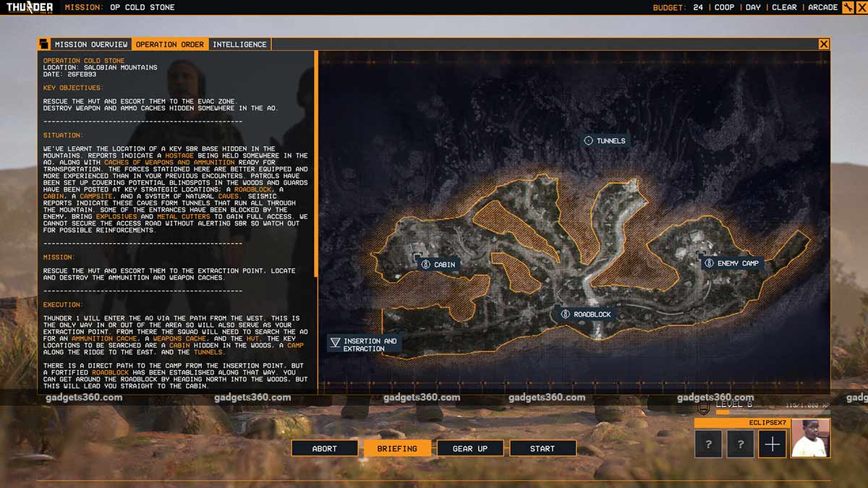Click the 'LOCATION: SALOBIAN MOUNTAINS' line
The height and width of the screenshot is (488, 868).
click(x=100, y=67)
